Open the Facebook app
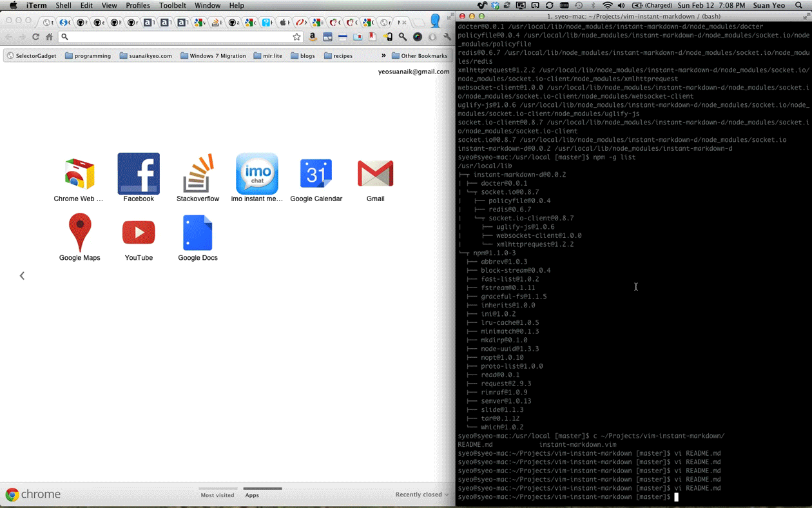Image resolution: width=812 pixels, height=508 pixels. click(x=139, y=174)
